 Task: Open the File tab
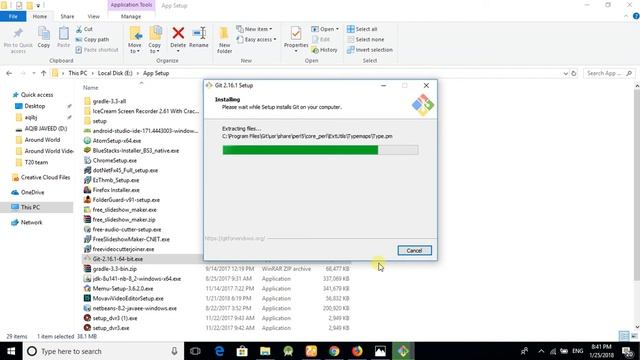pyautogui.click(x=13, y=16)
